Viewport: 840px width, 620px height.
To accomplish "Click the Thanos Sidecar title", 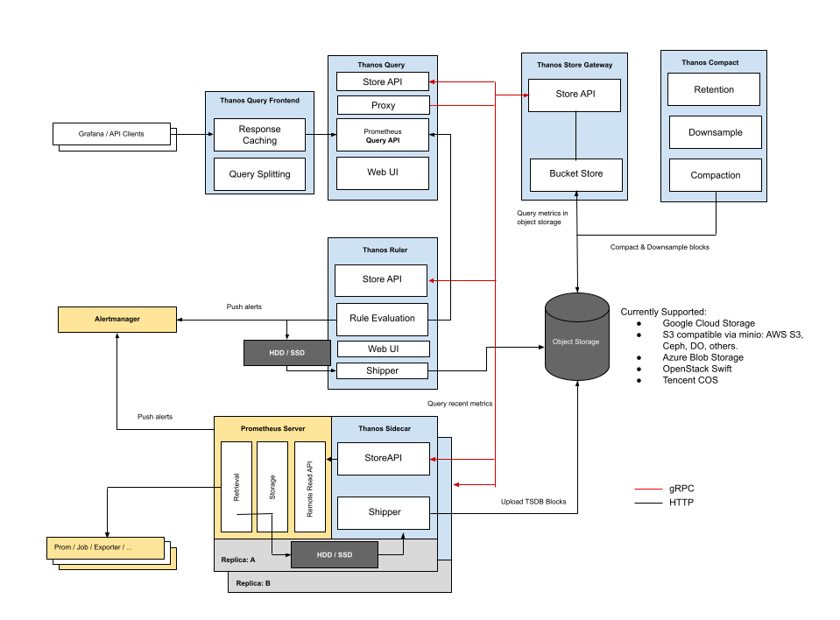I will [x=385, y=429].
